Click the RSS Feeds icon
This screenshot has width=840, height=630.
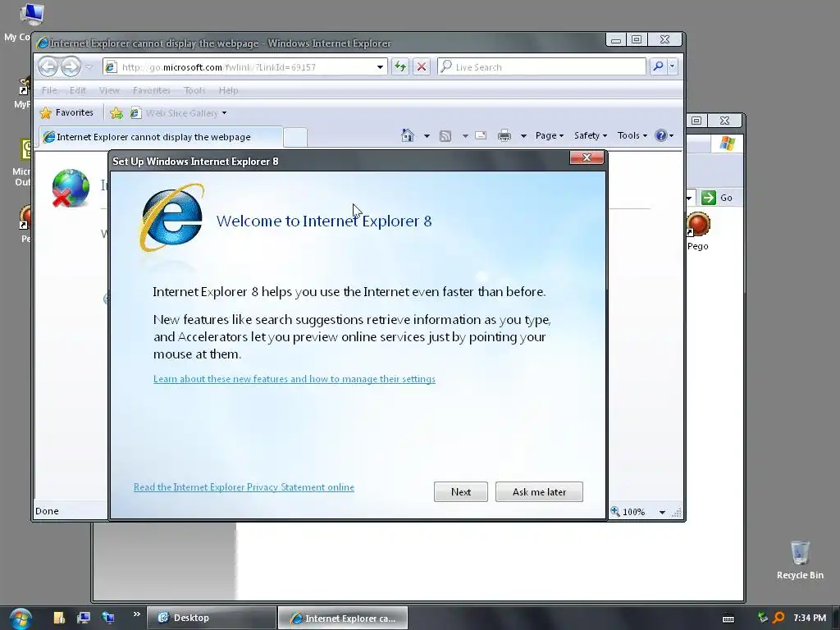(445, 136)
